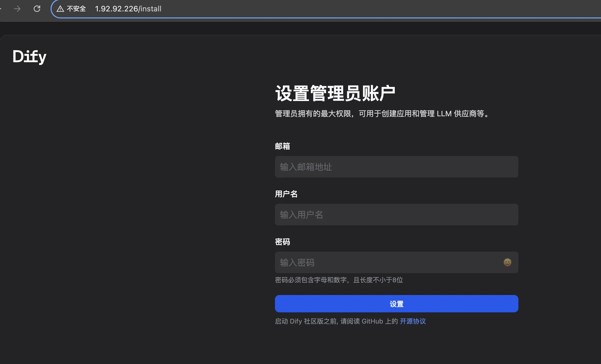Show the hidden password using the field toggle
Image resolution: width=601 pixels, height=364 pixels.
(x=507, y=262)
